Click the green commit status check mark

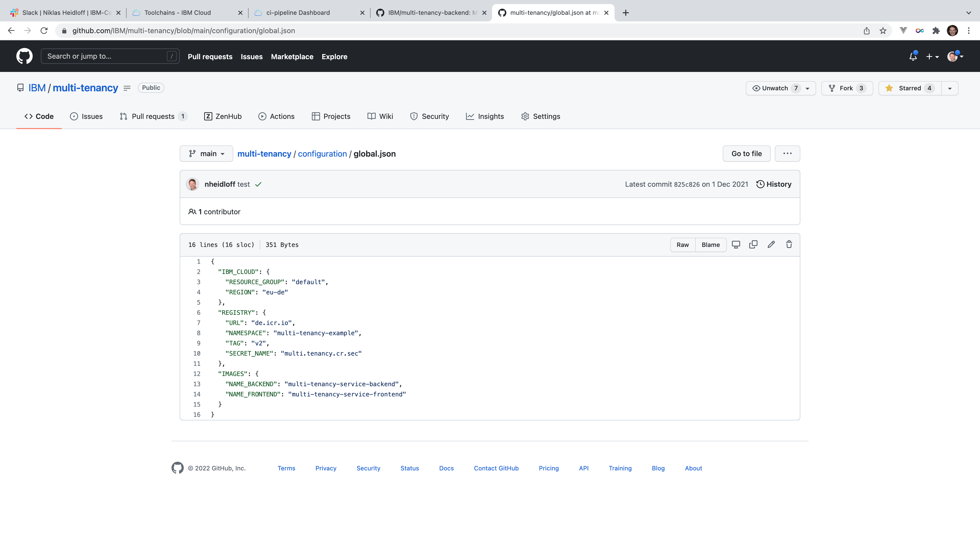coord(258,184)
